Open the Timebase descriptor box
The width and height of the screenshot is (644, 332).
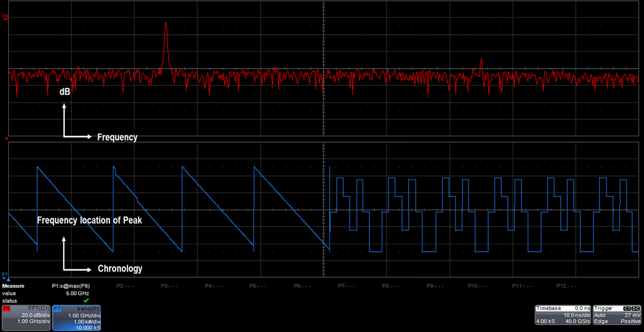562,315
